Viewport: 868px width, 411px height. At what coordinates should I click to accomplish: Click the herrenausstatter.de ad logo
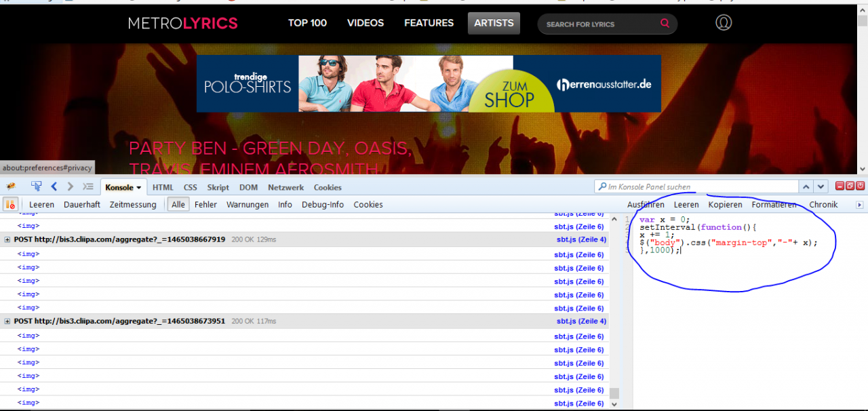(x=604, y=84)
